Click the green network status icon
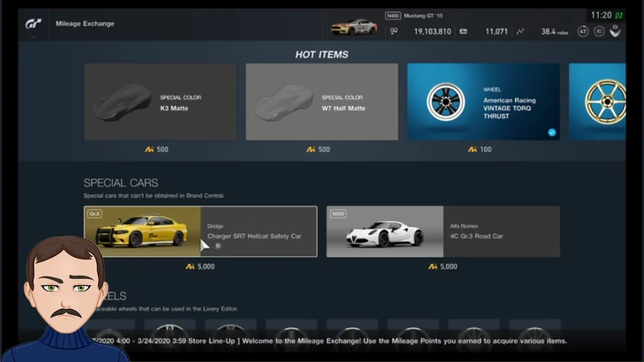Screen dimensions: 644x362 pos(619,16)
